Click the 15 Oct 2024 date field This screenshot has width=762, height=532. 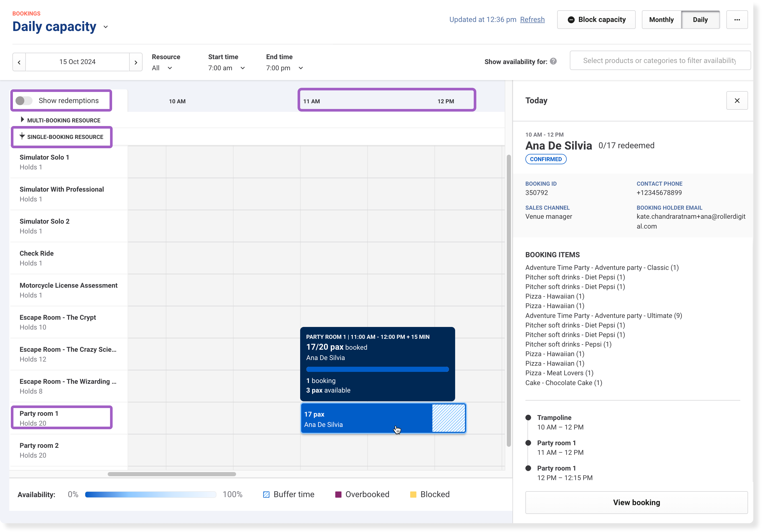point(77,62)
